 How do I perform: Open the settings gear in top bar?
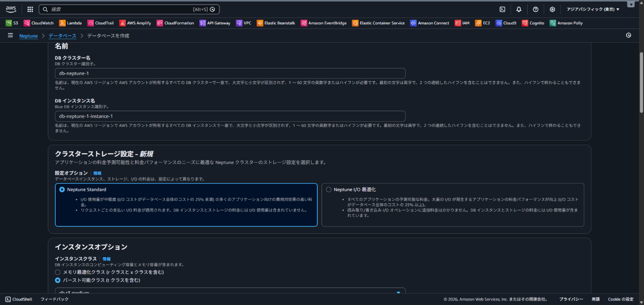click(x=552, y=9)
